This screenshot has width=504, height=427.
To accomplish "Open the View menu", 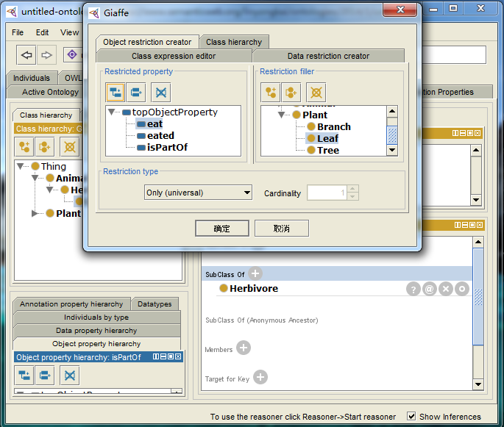I will pyautogui.click(x=69, y=32).
